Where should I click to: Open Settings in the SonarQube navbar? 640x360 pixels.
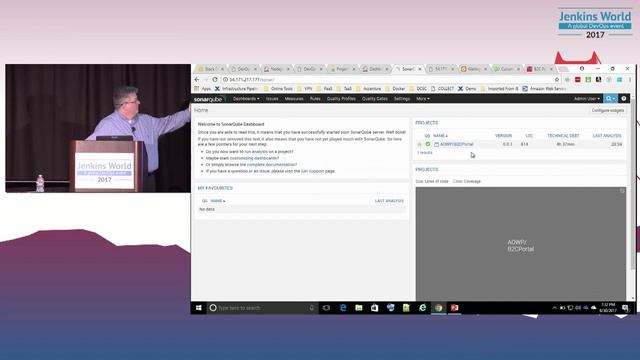[402, 99]
